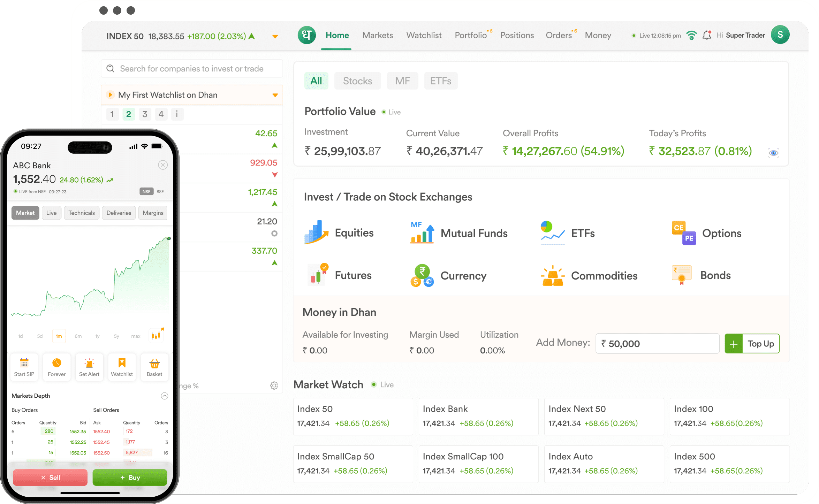Click the search magnifier icon
The width and height of the screenshot is (819, 504).
pyautogui.click(x=111, y=68)
